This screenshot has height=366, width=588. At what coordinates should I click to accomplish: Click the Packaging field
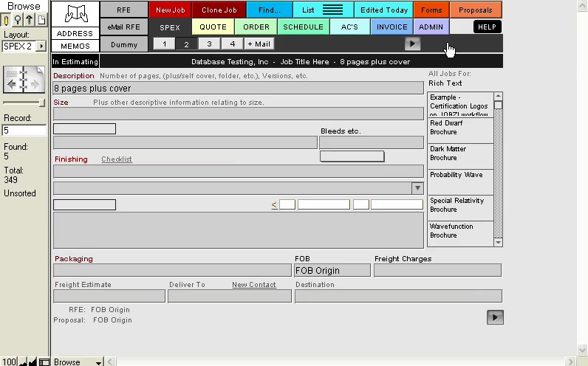tap(172, 271)
